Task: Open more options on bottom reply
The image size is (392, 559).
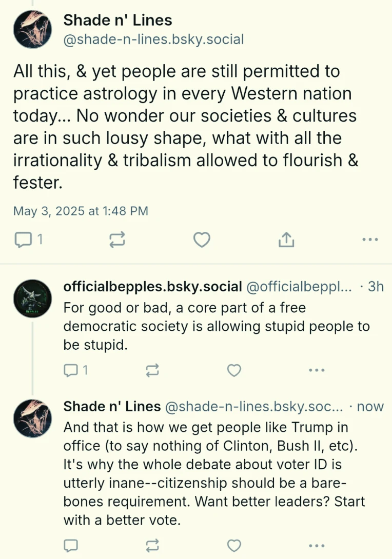Action: point(317,546)
